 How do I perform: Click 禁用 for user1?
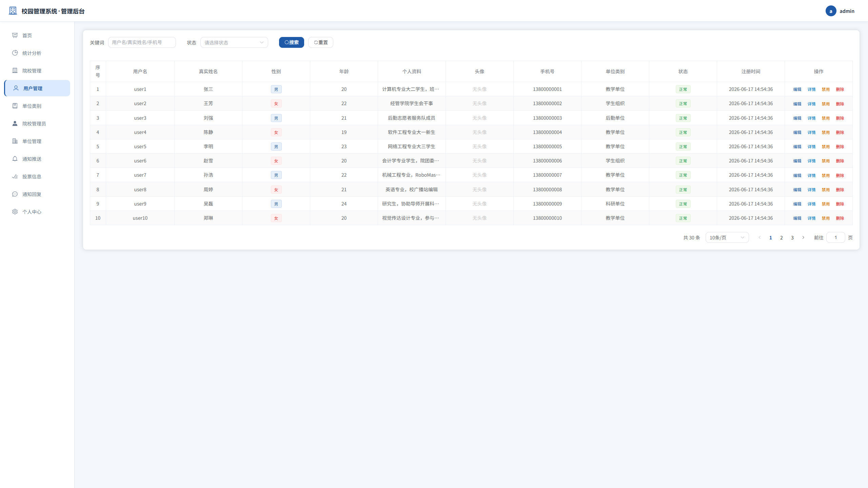[826, 90]
